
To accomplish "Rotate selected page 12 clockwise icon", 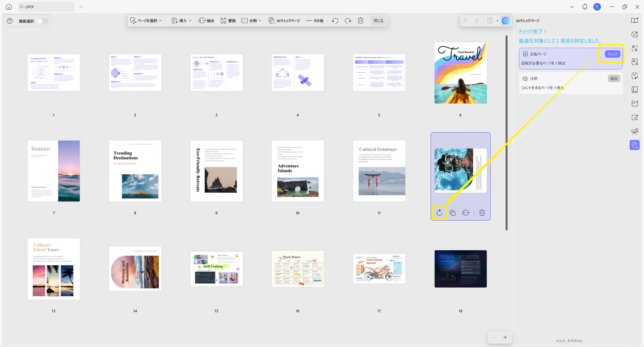I will (x=439, y=213).
